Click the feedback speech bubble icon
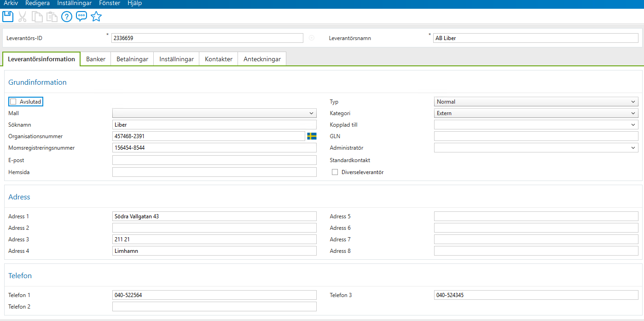644x321 pixels. point(81,17)
